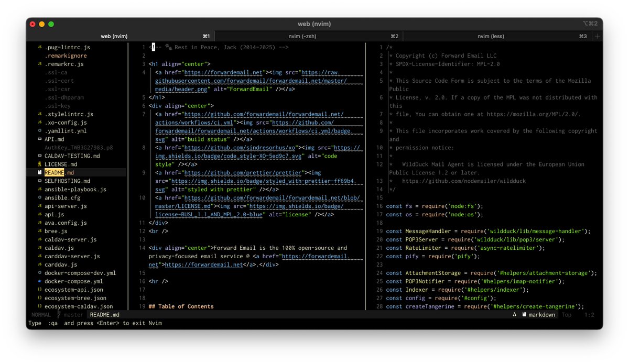The image size is (629, 364).
Task: Select the .ssl-key file entry
Action: point(58,106)
